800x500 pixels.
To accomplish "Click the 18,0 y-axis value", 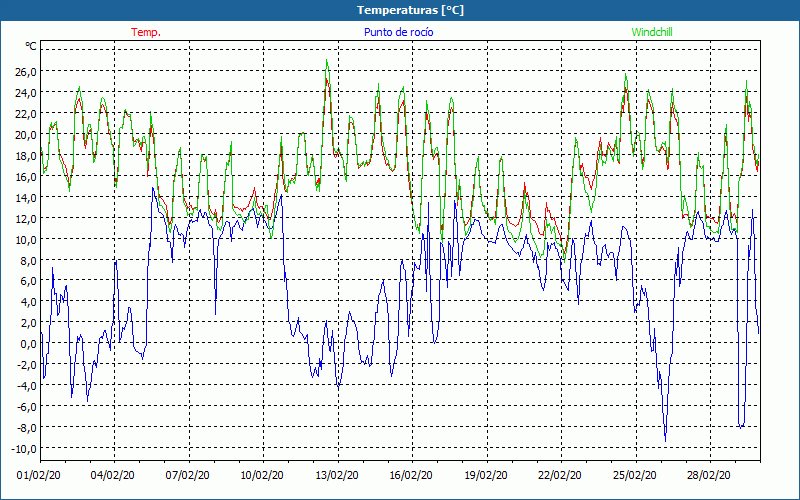I will click(x=26, y=156).
